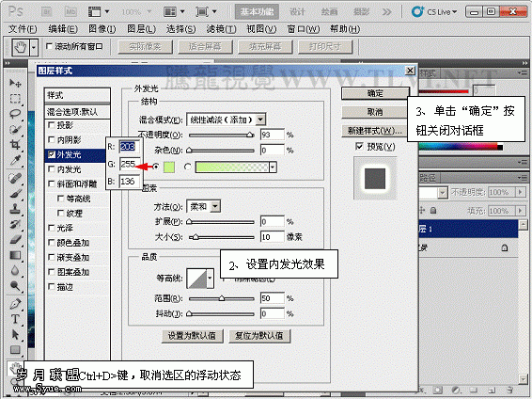Enable the 光泽 satin checkbox
Image resolution: width=532 pixels, height=399 pixels.
coord(52,228)
